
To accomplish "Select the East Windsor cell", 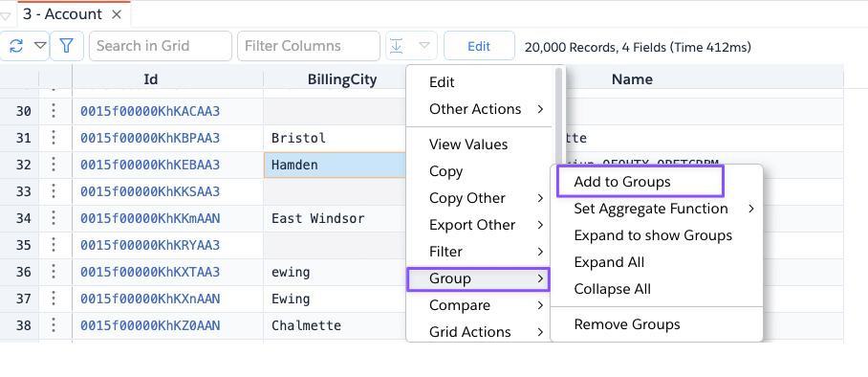I will point(335,218).
